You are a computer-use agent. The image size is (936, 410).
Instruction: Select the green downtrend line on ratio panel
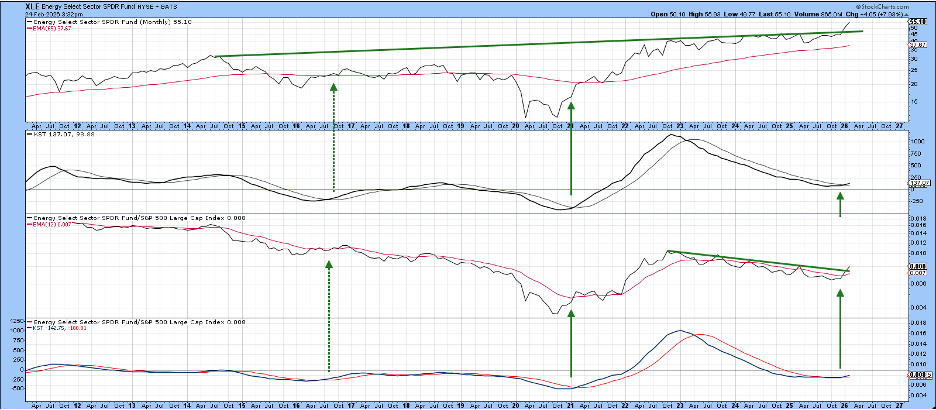coord(758,261)
